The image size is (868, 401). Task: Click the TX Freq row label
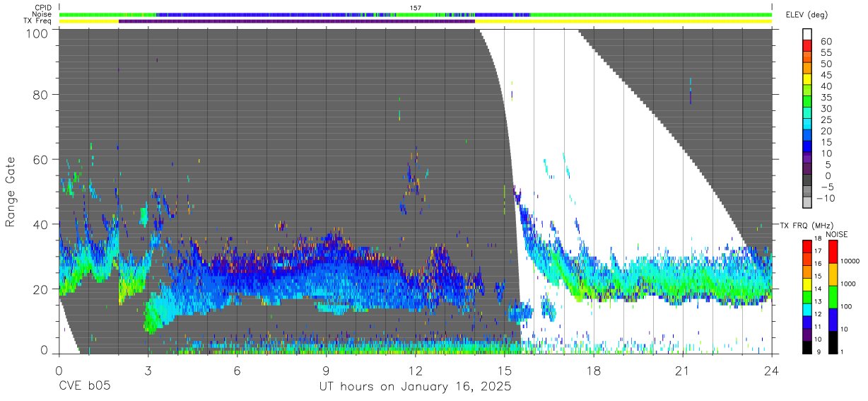point(38,21)
